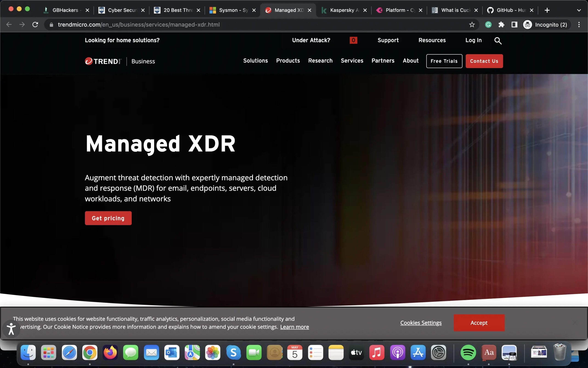Open the Services navigation menu
Image resolution: width=588 pixels, height=368 pixels.
tap(352, 60)
